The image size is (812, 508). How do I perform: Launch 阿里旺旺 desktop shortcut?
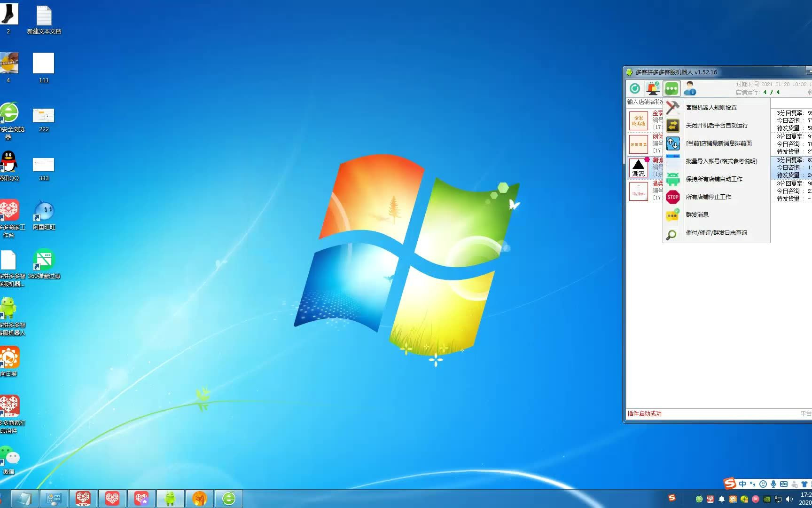pyautogui.click(x=44, y=215)
